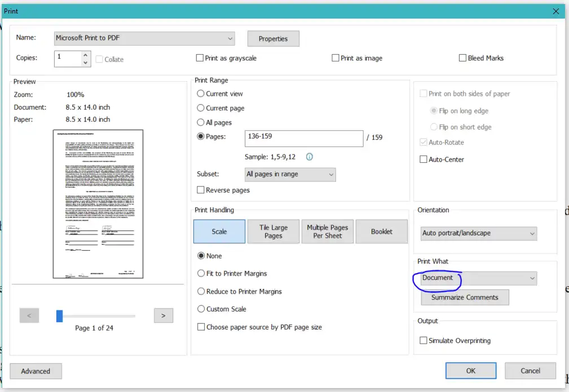Click the previous page arrow under preview
Viewport: 569px width, 392px height.
pyautogui.click(x=29, y=315)
